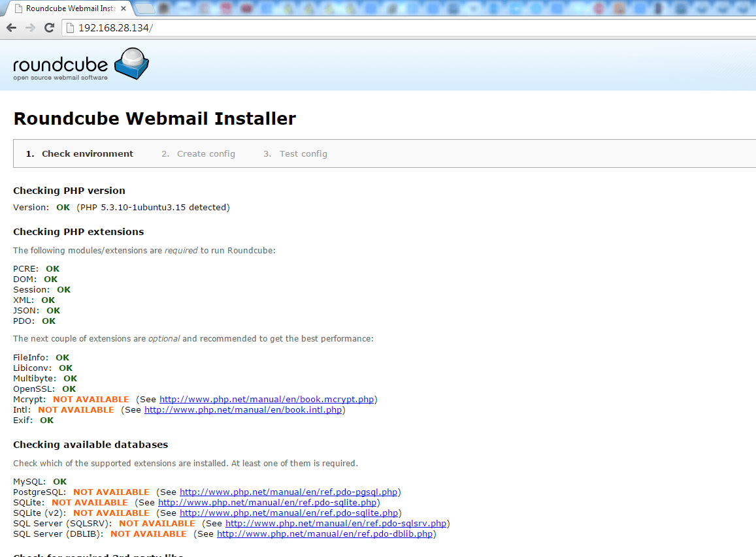Viewport: 756px width, 557px height.
Task: Click the Intl NOT AVAILABLE status
Action: point(76,410)
